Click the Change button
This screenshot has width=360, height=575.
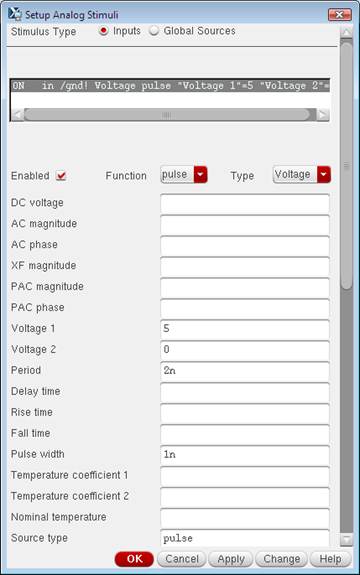point(282,559)
